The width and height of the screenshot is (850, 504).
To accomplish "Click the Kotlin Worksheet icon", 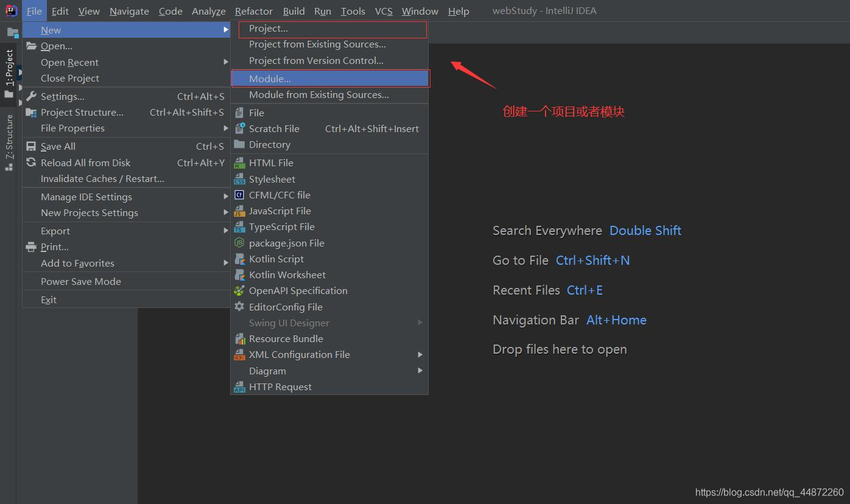I will click(x=239, y=275).
